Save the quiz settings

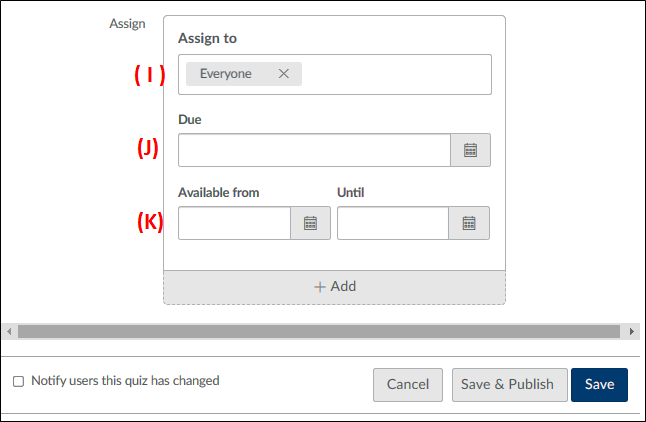[x=600, y=384]
